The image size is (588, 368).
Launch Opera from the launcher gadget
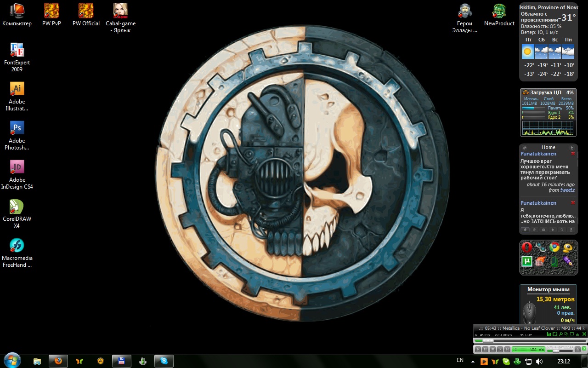coord(526,247)
